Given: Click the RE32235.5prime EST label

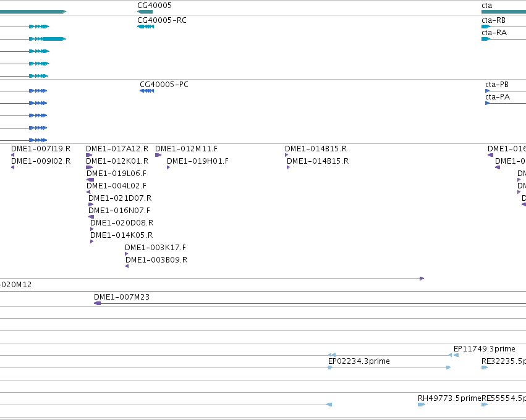Looking at the screenshot, I should click(x=504, y=361).
